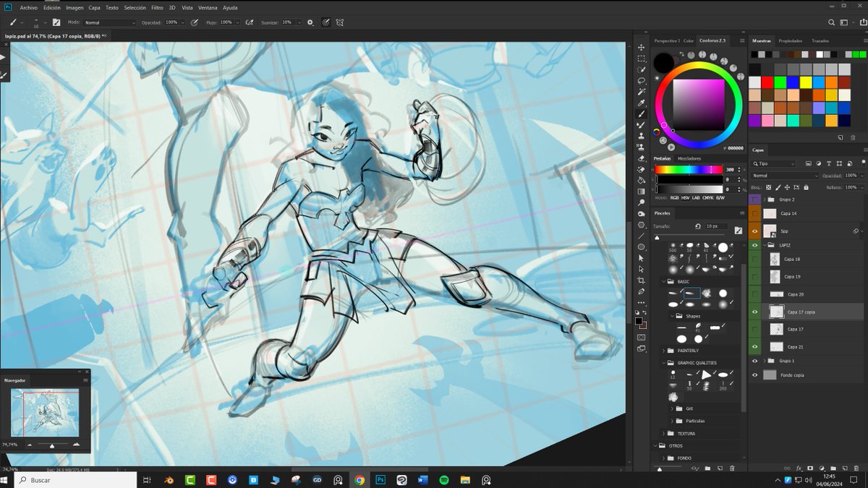The height and width of the screenshot is (488, 868).
Task: Click the hue rainbow slider in Coolorus
Action: click(x=689, y=169)
